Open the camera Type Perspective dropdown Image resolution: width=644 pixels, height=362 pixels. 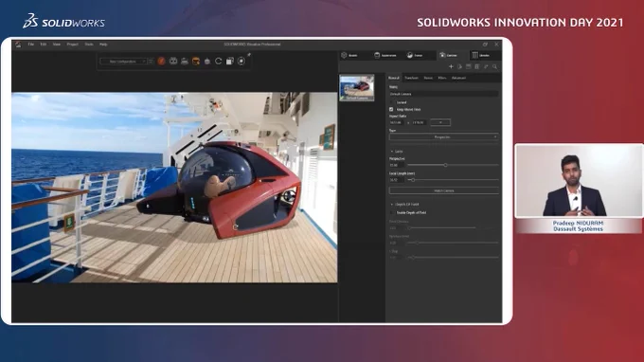pyautogui.click(x=443, y=137)
